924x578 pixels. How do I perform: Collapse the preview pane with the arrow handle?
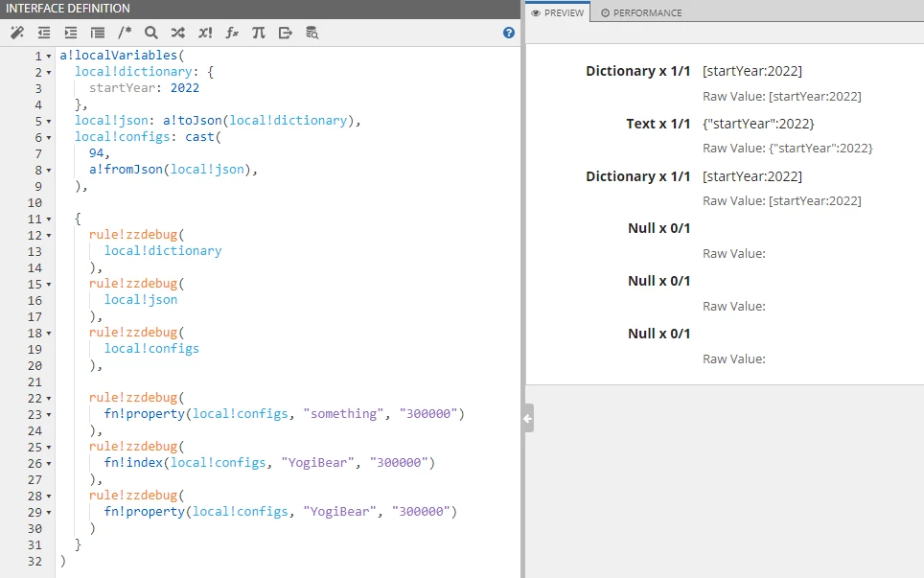click(x=528, y=418)
